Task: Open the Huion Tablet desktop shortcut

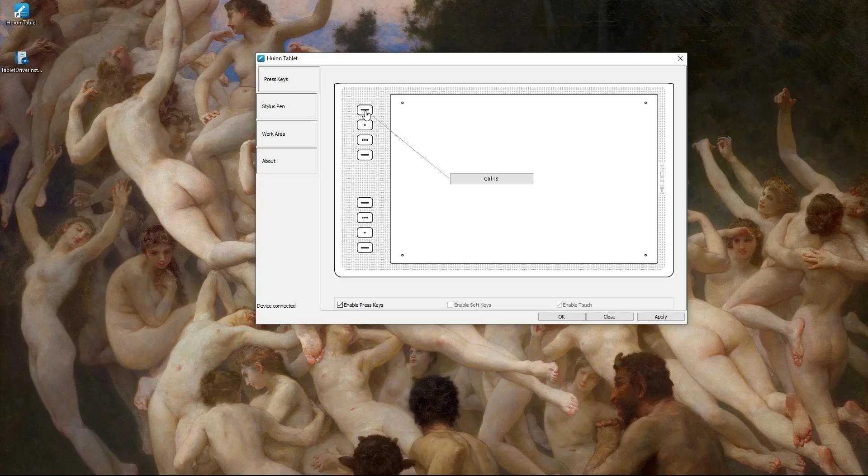Action: pyautogui.click(x=21, y=14)
